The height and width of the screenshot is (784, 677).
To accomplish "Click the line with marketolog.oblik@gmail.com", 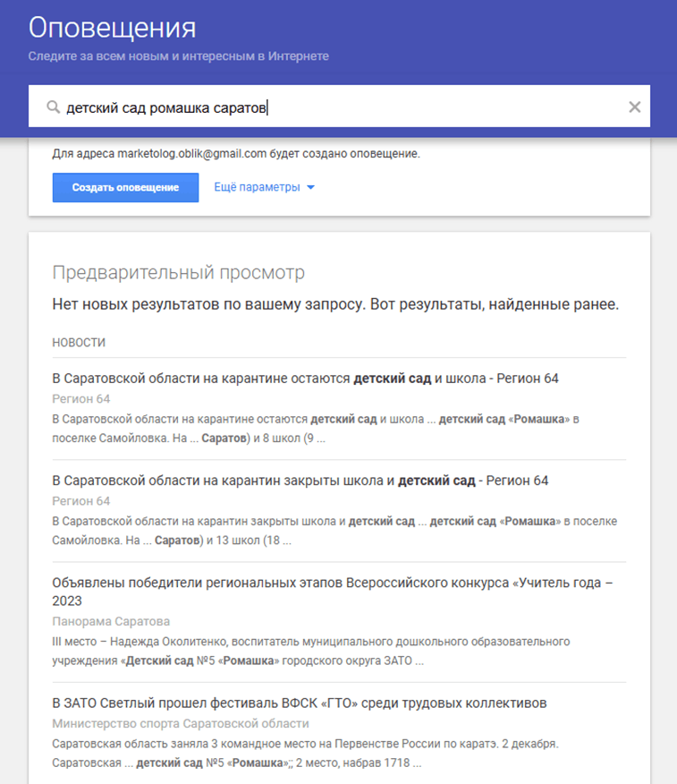I will [236, 154].
